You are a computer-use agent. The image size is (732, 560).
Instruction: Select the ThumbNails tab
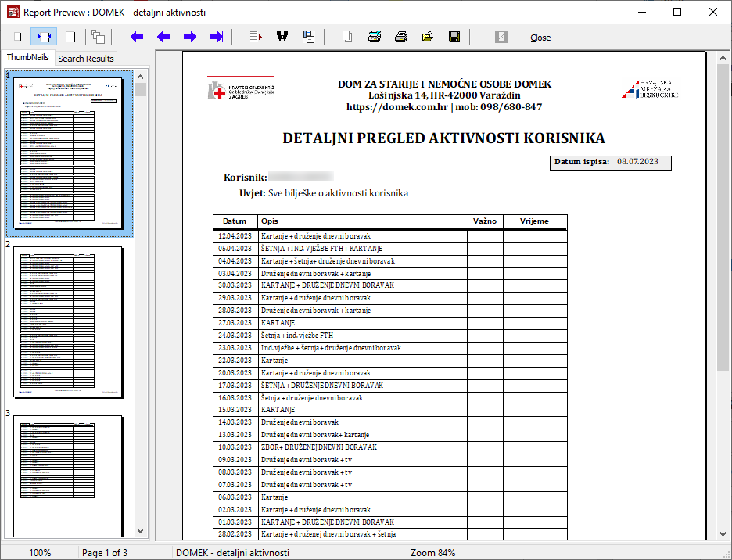[x=27, y=58]
